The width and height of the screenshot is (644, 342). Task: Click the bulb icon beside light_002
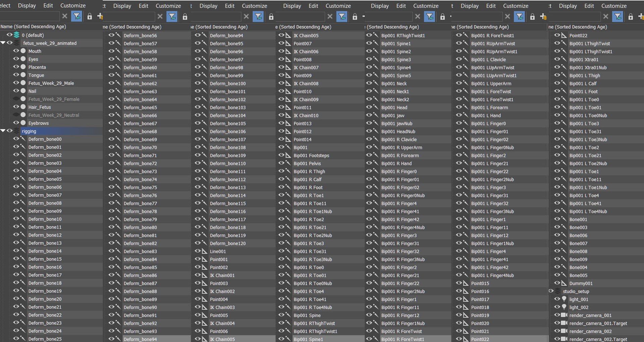click(x=564, y=307)
